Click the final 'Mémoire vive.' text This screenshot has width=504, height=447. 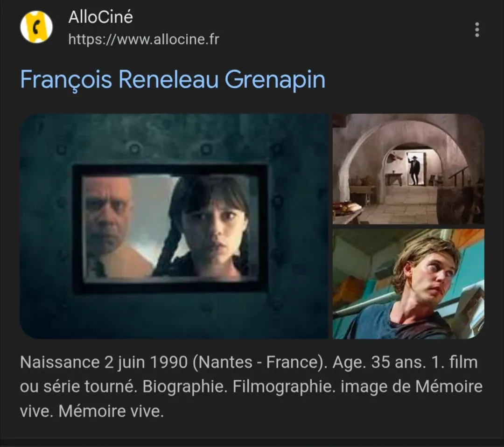pos(111,412)
